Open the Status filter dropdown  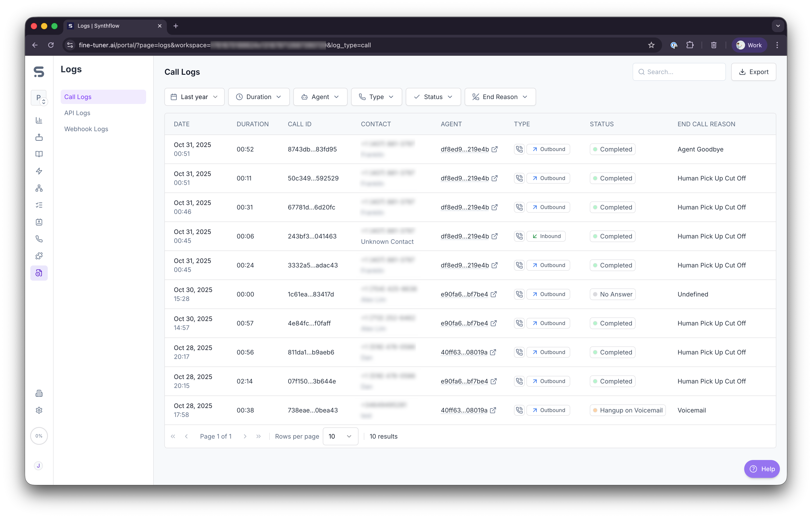[433, 97]
